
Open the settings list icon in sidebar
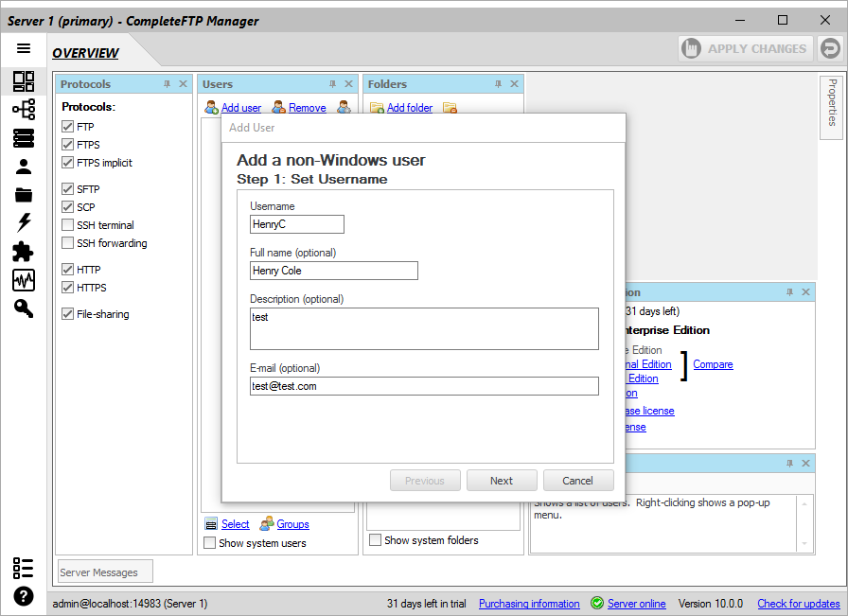click(23, 568)
